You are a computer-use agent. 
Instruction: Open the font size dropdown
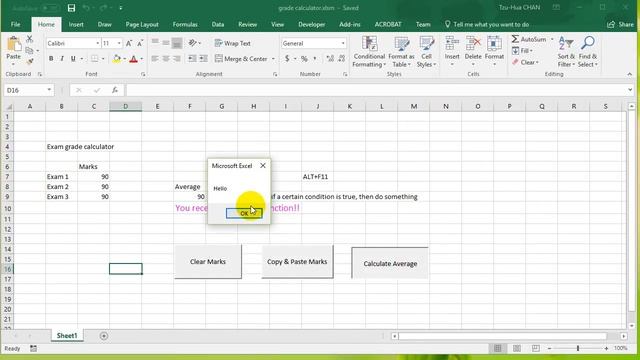(119, 43)
